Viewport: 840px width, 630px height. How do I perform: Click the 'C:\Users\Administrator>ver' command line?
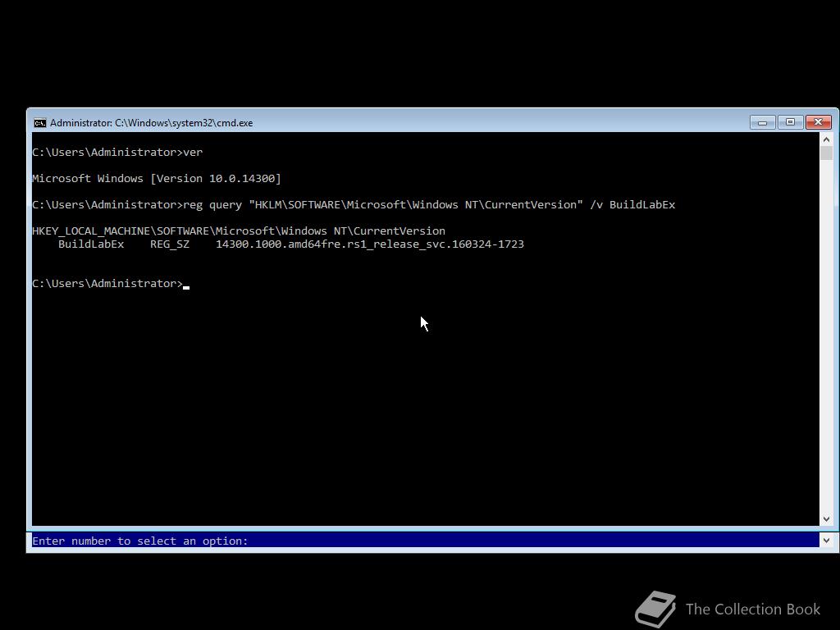point(117,152)
